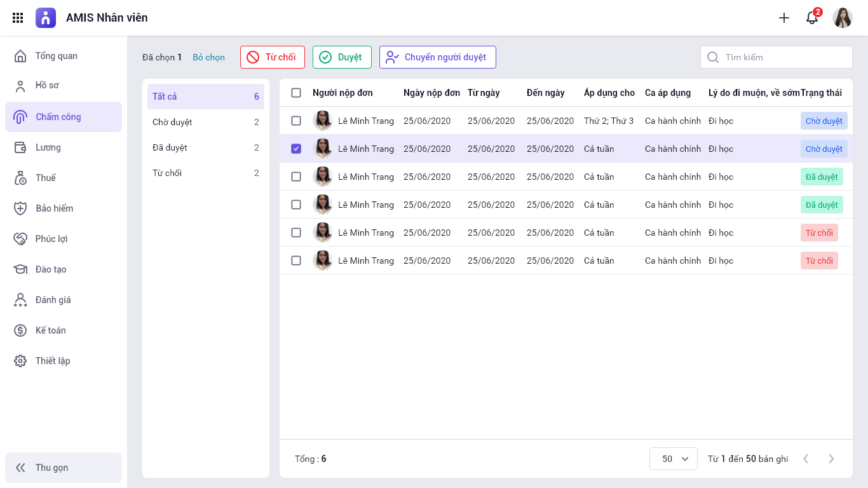Select the Chờ duyệt filter tab
The height and width of the screenshot is (488, 868).
205,122
